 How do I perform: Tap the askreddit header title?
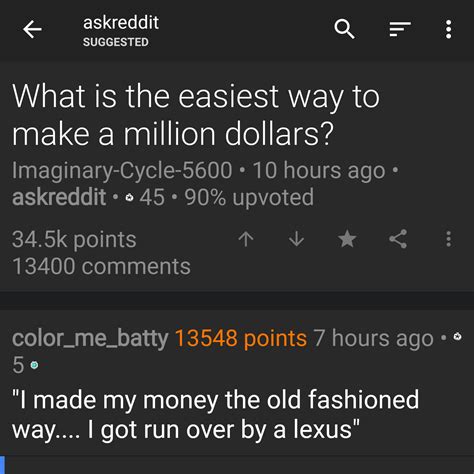click(121, 23)
